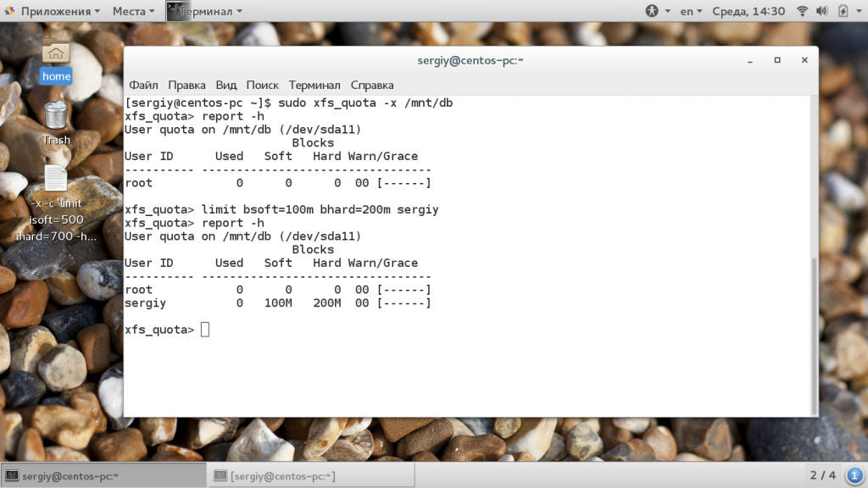Open the Поиск menu
The image size is (868, 488).
[263, 85]
